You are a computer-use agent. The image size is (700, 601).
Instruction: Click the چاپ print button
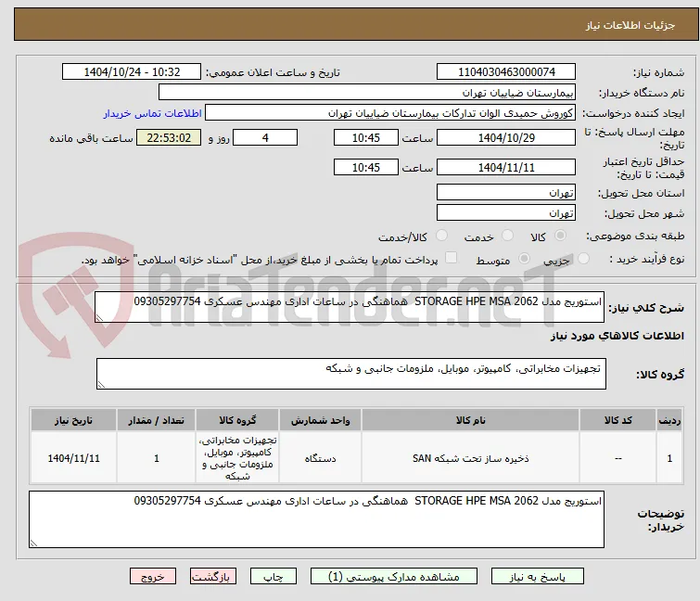274,577
